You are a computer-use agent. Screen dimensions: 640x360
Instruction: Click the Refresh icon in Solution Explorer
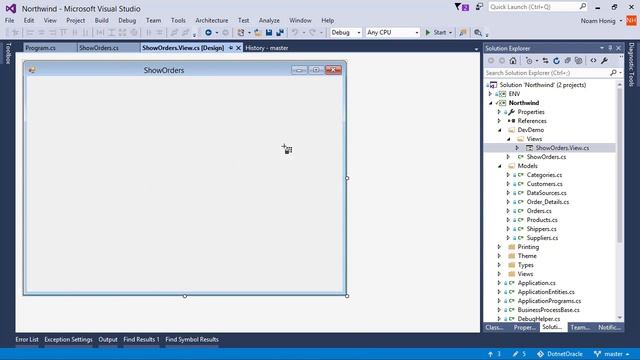[556, 60]
